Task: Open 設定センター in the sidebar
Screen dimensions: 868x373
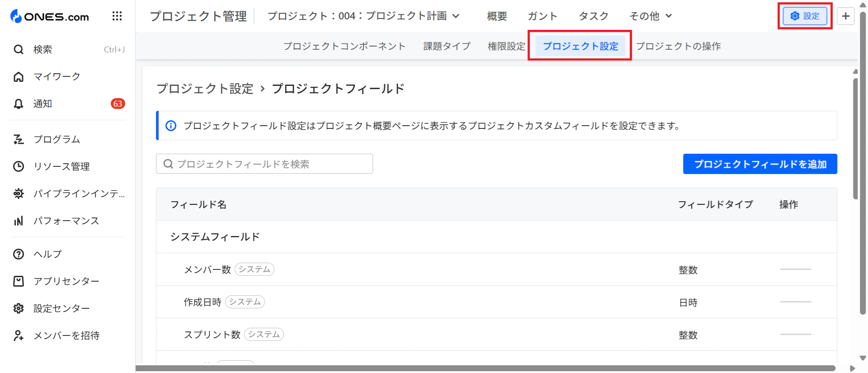Action: click(x=61, y=308)
